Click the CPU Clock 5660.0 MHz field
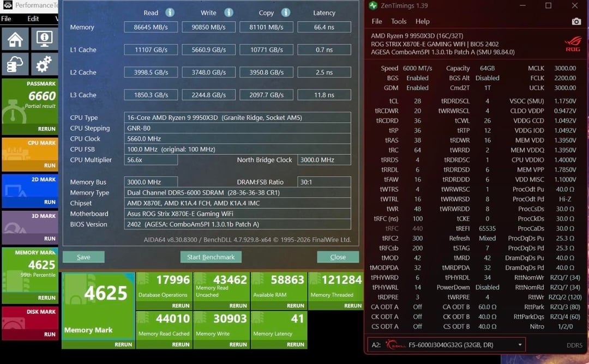Screen dimensions: 589x364 237,138
